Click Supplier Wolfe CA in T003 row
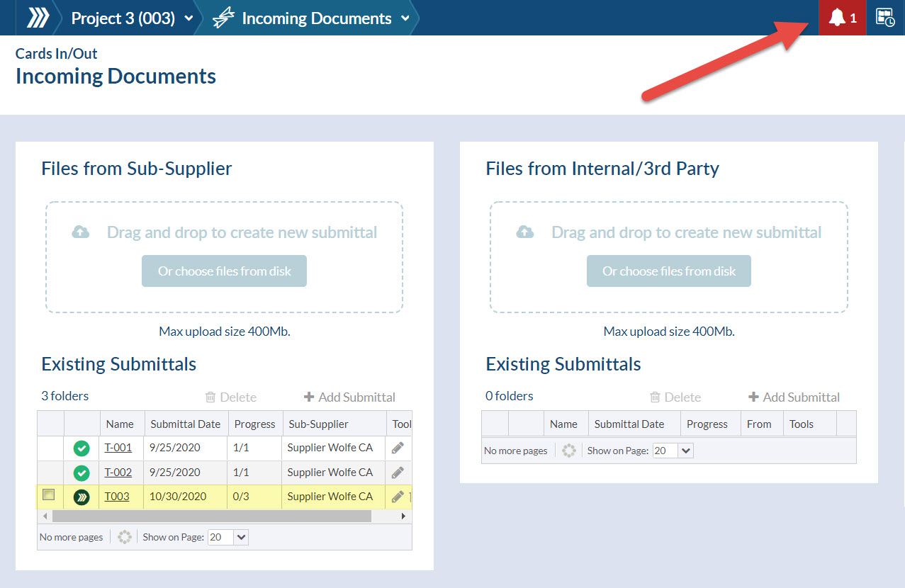Image resolution: width=905 pixels, height=588 pixels. tap(330, 497)
